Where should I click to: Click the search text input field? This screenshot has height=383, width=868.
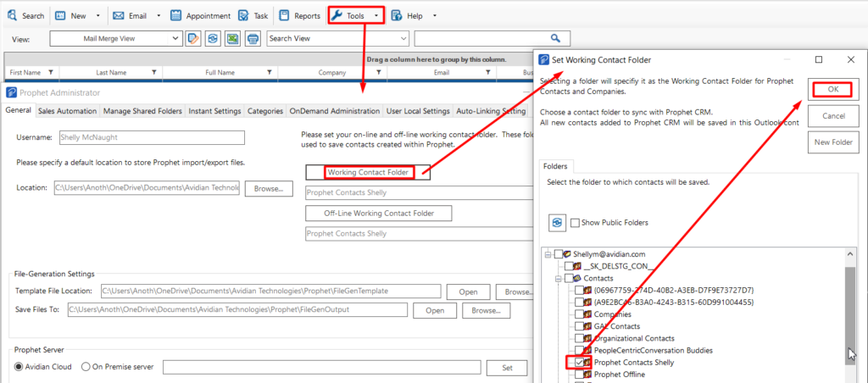click(x=481, y=38)
